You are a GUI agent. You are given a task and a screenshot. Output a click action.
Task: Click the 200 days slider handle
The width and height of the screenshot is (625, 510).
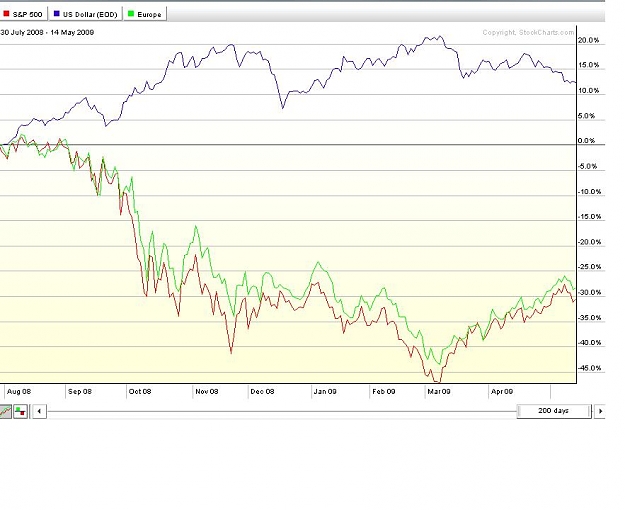(553, 411)
